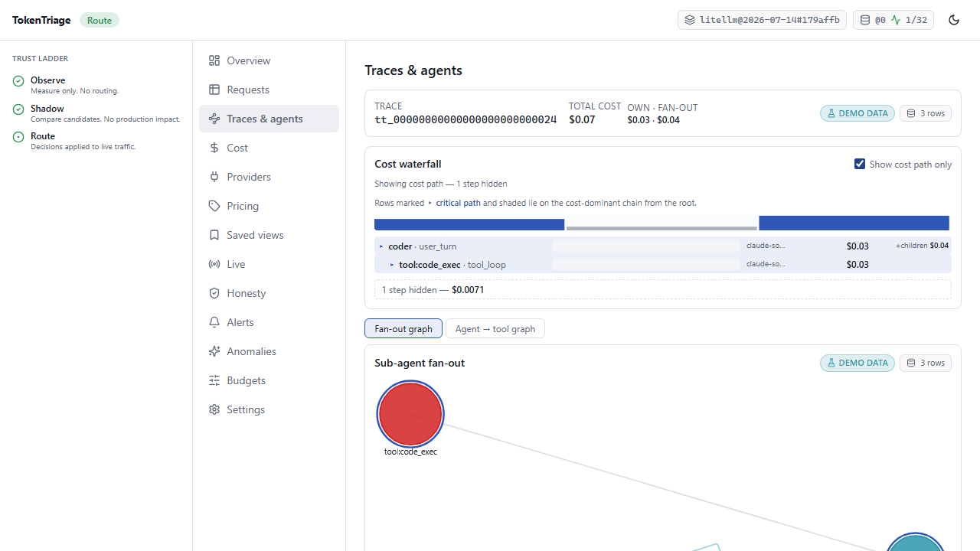This screenshot has width=980, height=551.
Task: Click the 'Traces & agents' page heading
Action: click(413, 70)
